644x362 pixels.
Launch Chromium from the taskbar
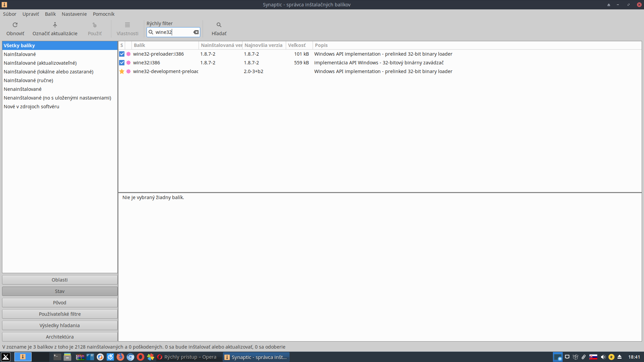(130, 357)
